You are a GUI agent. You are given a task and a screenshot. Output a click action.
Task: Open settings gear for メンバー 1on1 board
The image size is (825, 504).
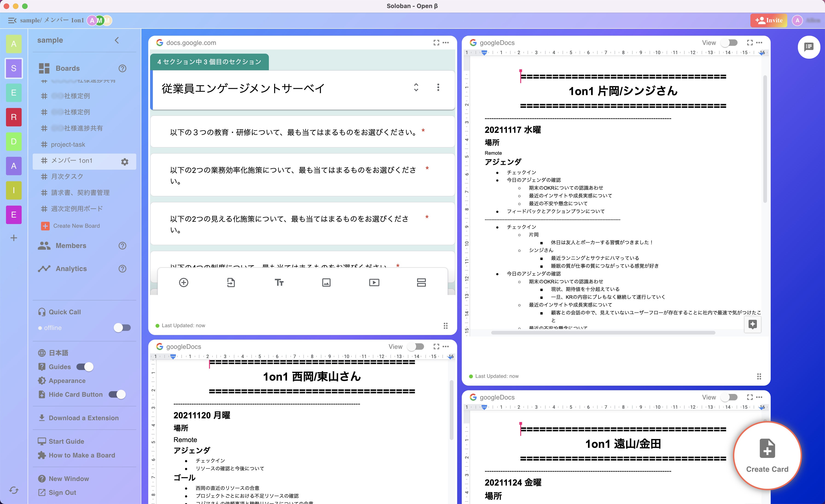(x=125, y=161)
